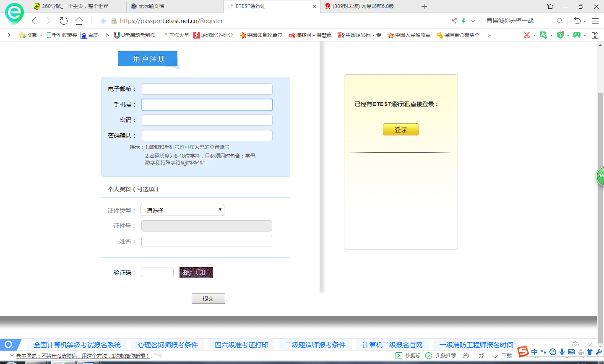Viewport: 604px width, 364px height.
Task: Open the browser skin shirt icon
Action: click(550, 6)
